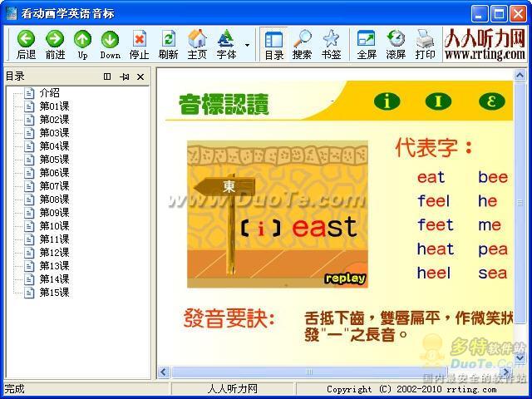Click the 打印 (Print) icon
This screenshot has height=399, width=532.
point(425,39)
